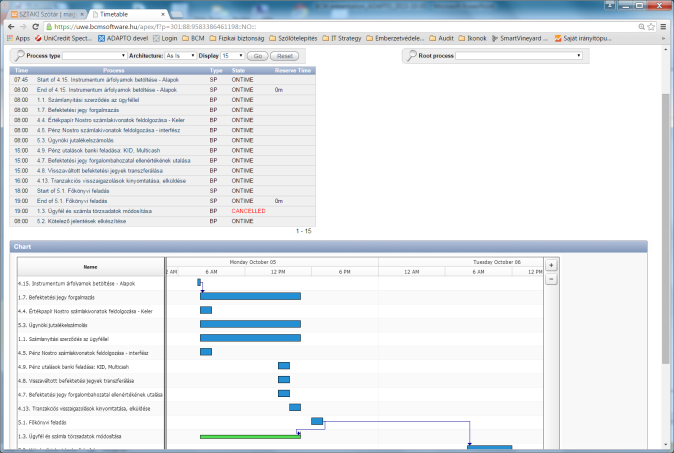Screen dimensions: 674x453
Task: Click the Reset button
Action: [285, 56]
